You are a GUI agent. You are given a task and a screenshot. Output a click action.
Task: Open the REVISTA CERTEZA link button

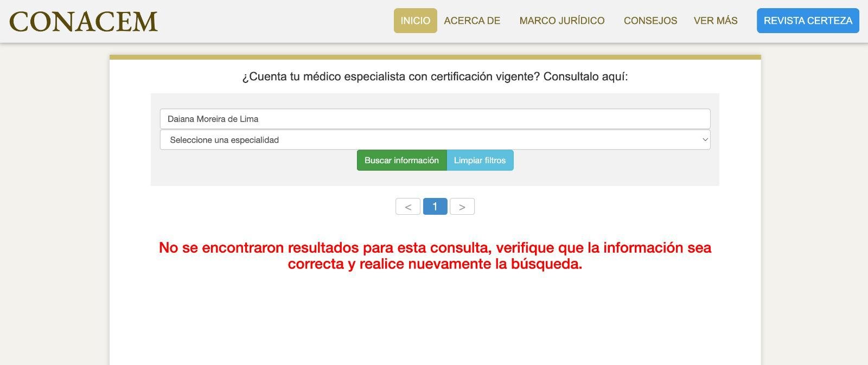tap(807, 21)
